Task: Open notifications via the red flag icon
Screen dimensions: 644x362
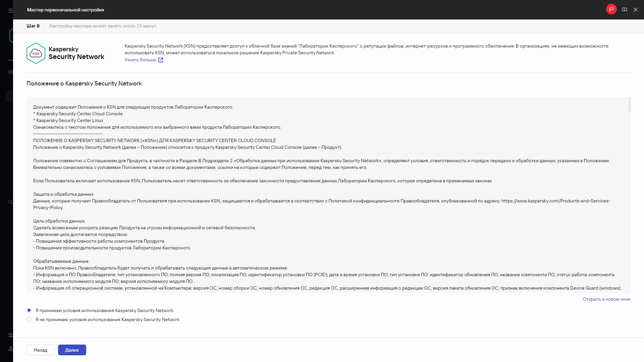Action: pyautogui.click(x=611, y=9)
